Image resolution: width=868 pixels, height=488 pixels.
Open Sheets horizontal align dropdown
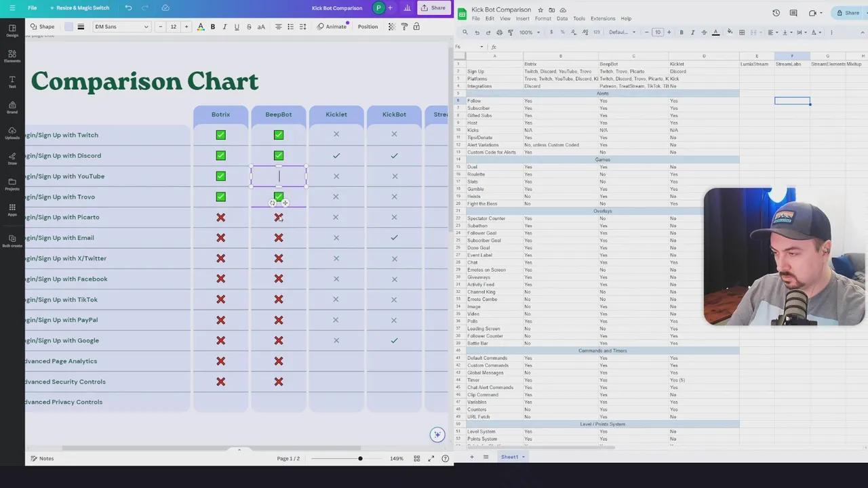774,32
